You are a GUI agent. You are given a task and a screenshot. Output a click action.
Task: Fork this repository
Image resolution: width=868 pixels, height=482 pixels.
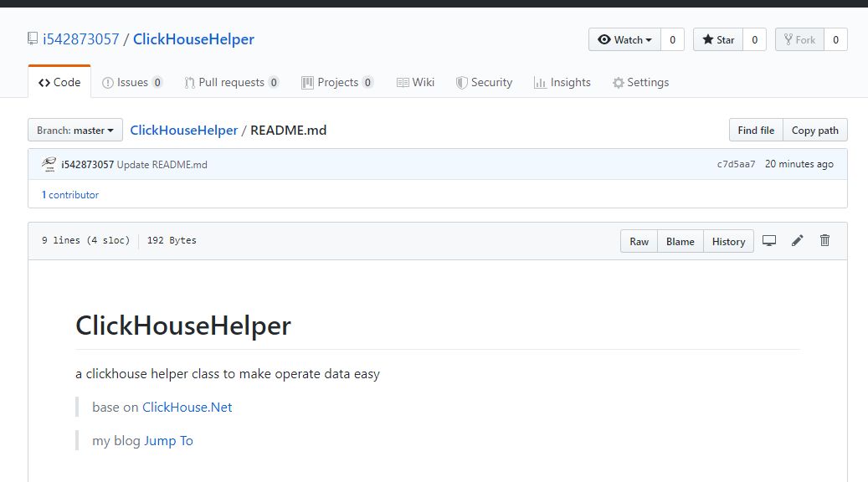pyautogui.click(x=799, y=39)
